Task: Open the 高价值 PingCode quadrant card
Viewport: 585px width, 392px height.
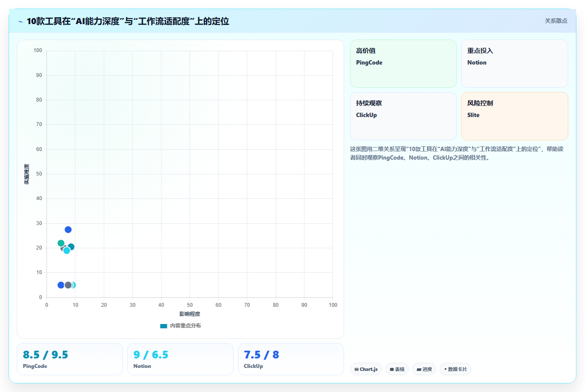Action: coord(403,64)
